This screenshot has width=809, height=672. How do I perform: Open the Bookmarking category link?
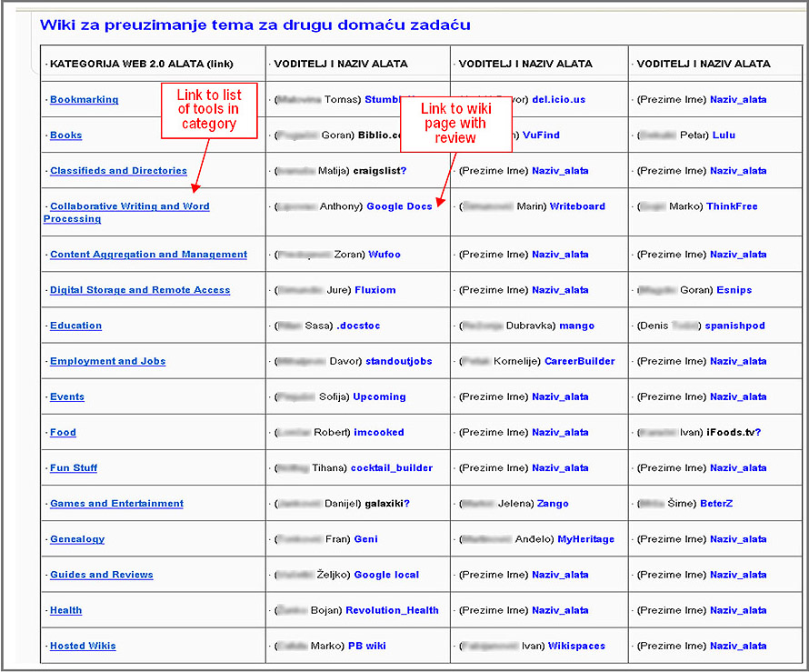[x=85, y=100]
